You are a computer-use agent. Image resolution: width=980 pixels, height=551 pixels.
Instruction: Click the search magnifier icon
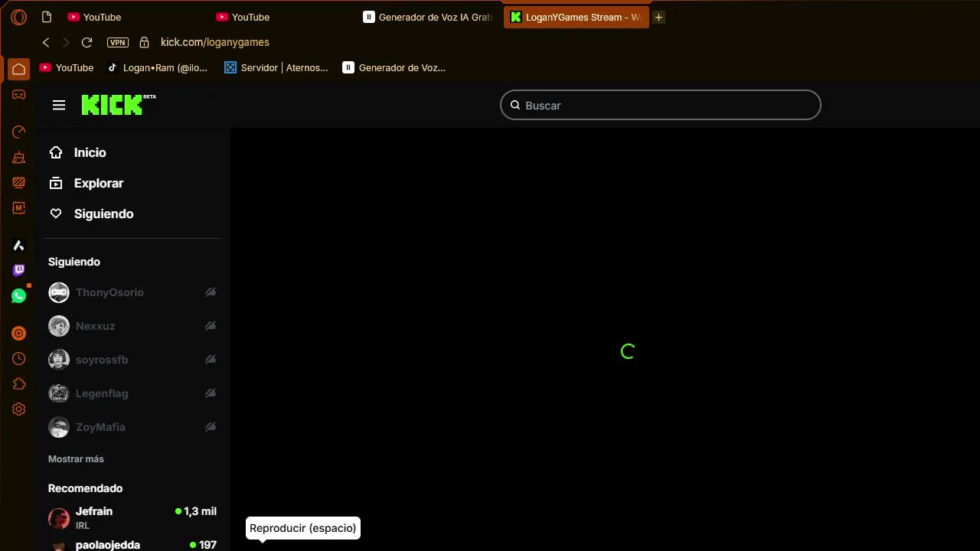point(515,106)
